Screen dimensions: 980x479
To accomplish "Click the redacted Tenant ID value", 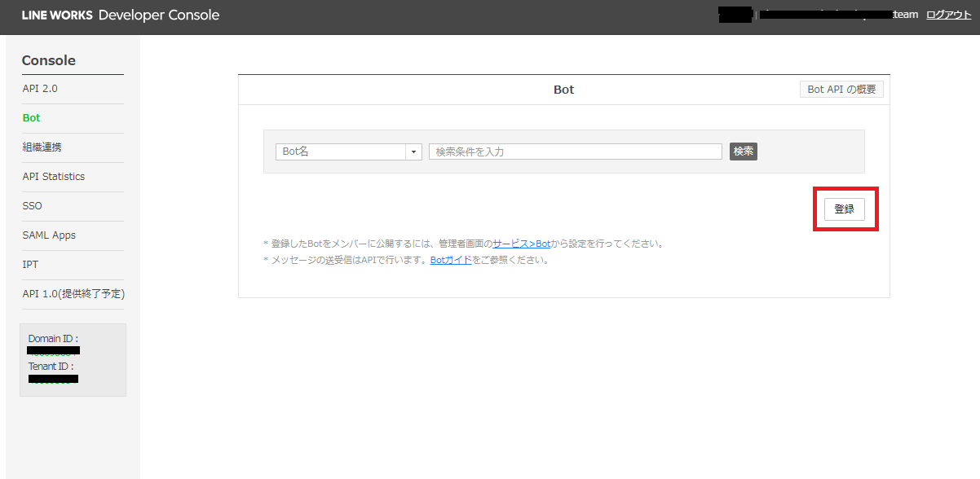I will (53, 379).
